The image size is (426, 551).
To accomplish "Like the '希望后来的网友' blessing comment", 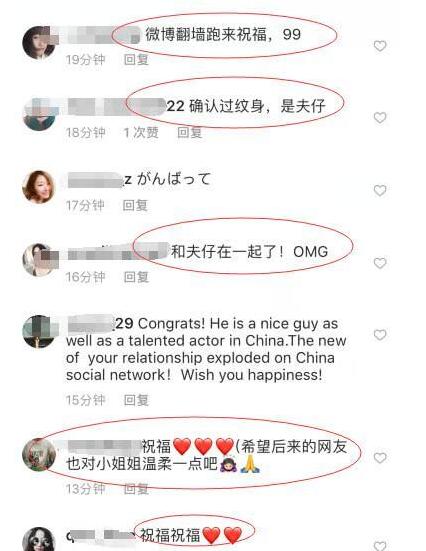I will click(380, 458).
